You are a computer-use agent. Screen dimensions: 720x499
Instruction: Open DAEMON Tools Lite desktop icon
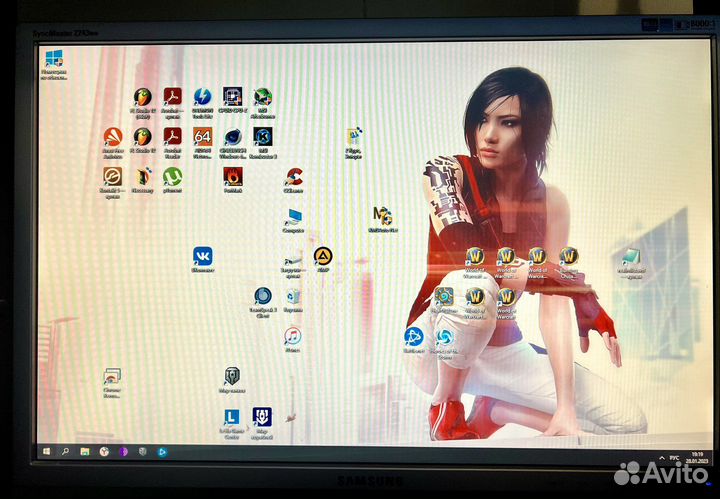coord(202,97)
